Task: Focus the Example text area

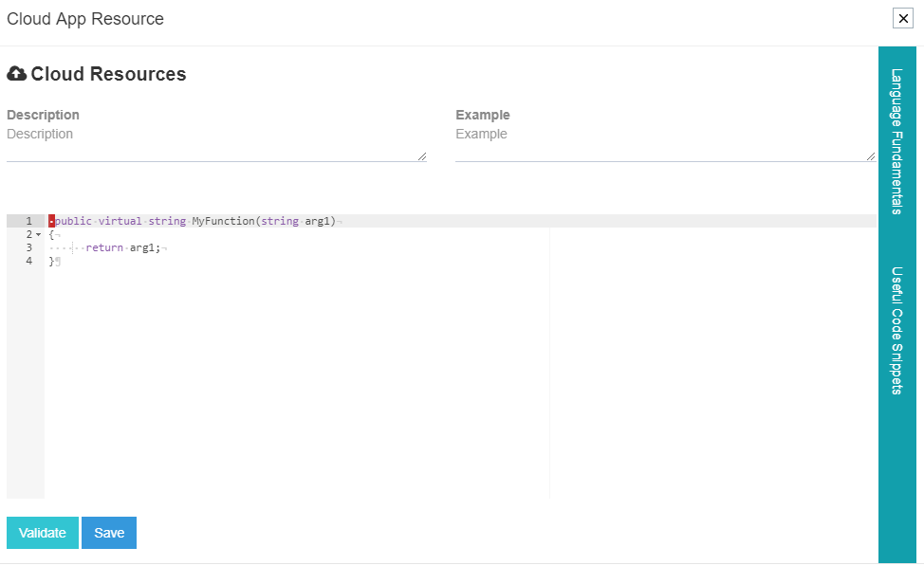Action: 663,143
